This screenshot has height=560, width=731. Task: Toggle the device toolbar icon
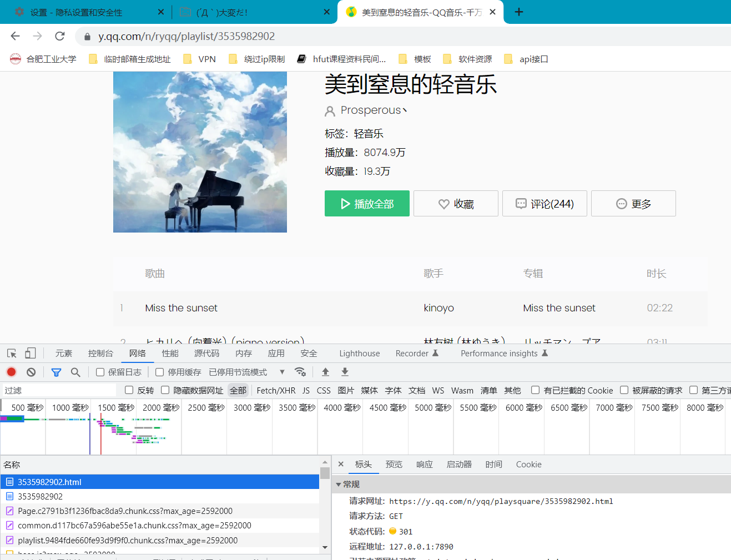pos(29,353)
